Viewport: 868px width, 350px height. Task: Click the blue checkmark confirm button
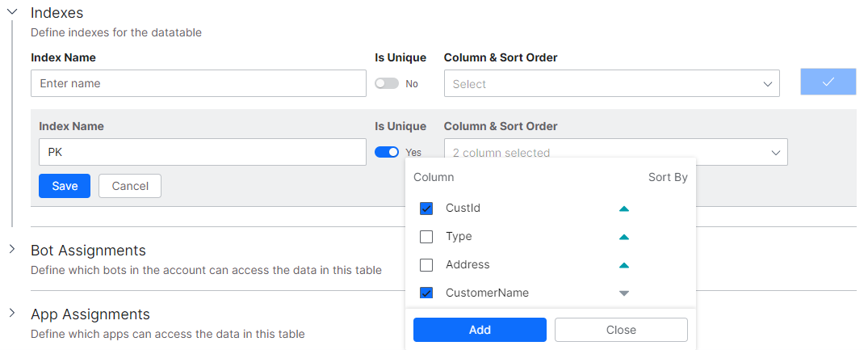828,82
